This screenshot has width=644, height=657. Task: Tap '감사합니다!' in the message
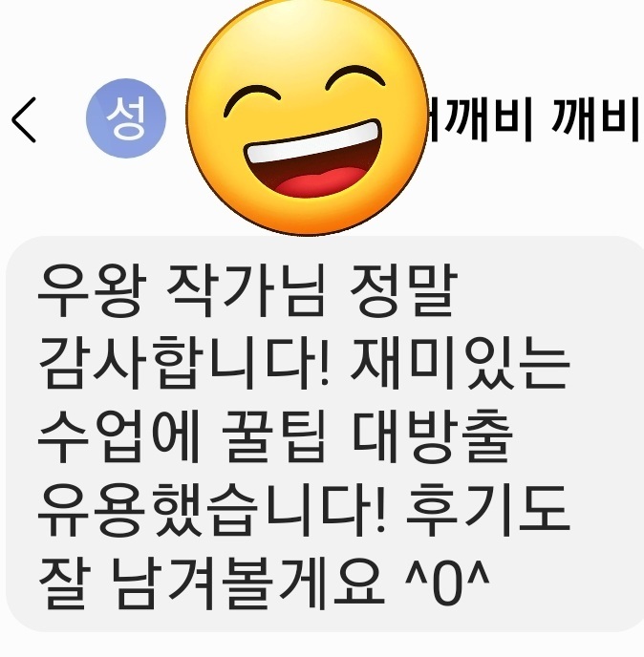tap(183, 362)
